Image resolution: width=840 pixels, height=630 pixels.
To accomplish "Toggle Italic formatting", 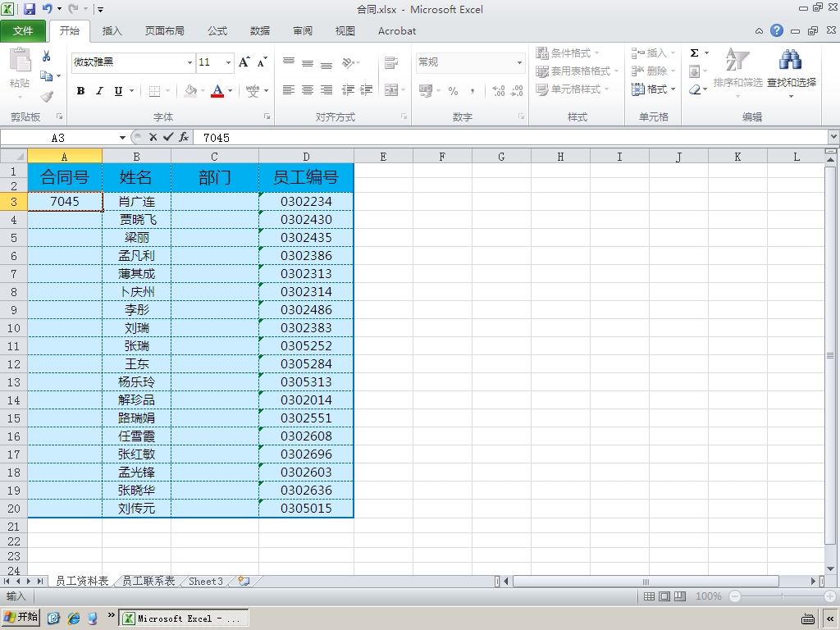I will click(x=99, y=90).
